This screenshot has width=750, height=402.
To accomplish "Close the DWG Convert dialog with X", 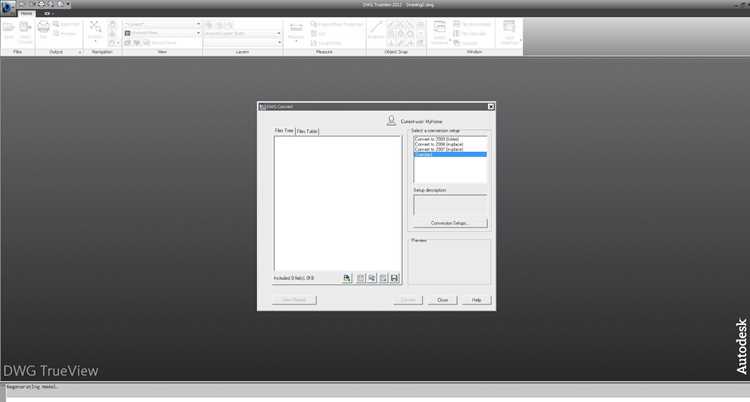I will 491,106.
